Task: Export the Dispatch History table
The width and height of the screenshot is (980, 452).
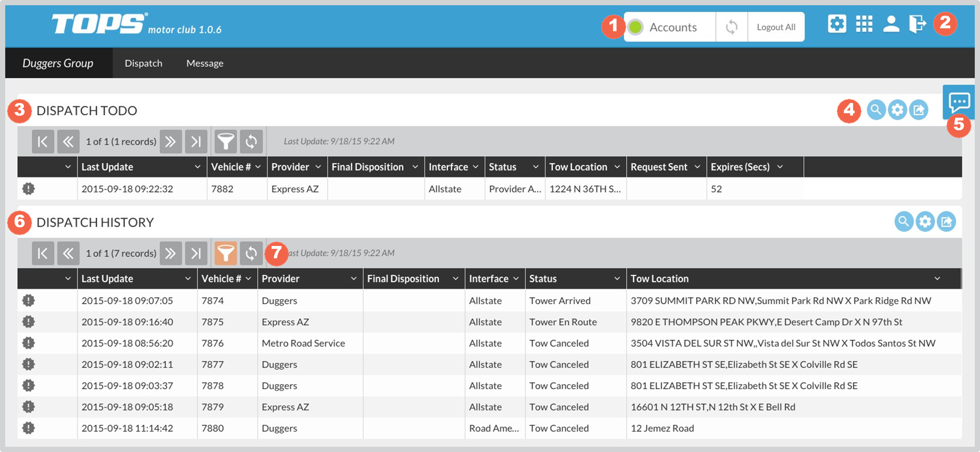Action: pos(946,222)
